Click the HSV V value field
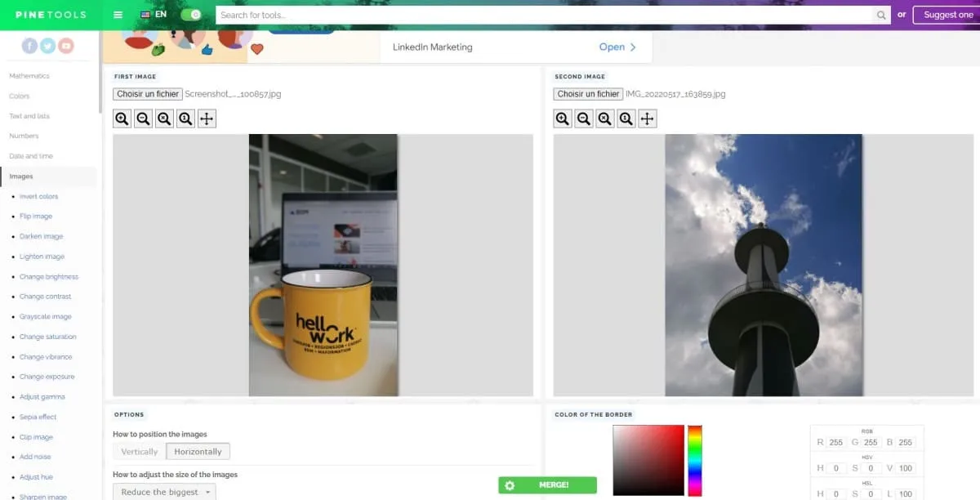This screenshot has width=980, height=500. pos(905,468)
